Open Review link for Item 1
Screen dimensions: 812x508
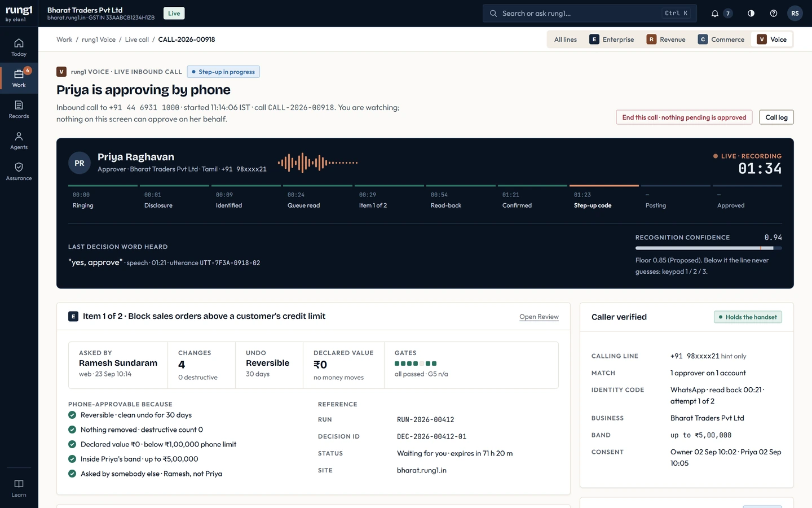click(539, 317)
